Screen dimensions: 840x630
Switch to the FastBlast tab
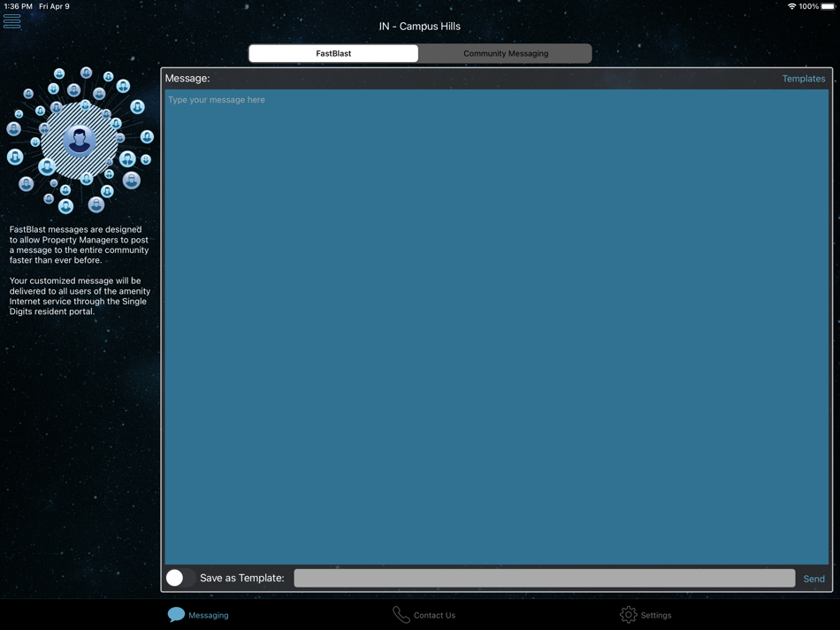tap(333, 54)
